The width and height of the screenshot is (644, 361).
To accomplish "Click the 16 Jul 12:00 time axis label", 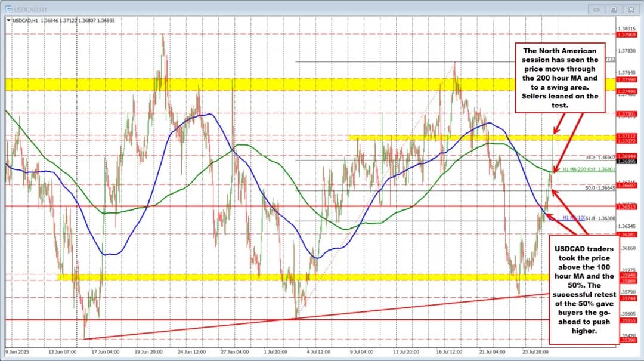I will tap(449, 351).
